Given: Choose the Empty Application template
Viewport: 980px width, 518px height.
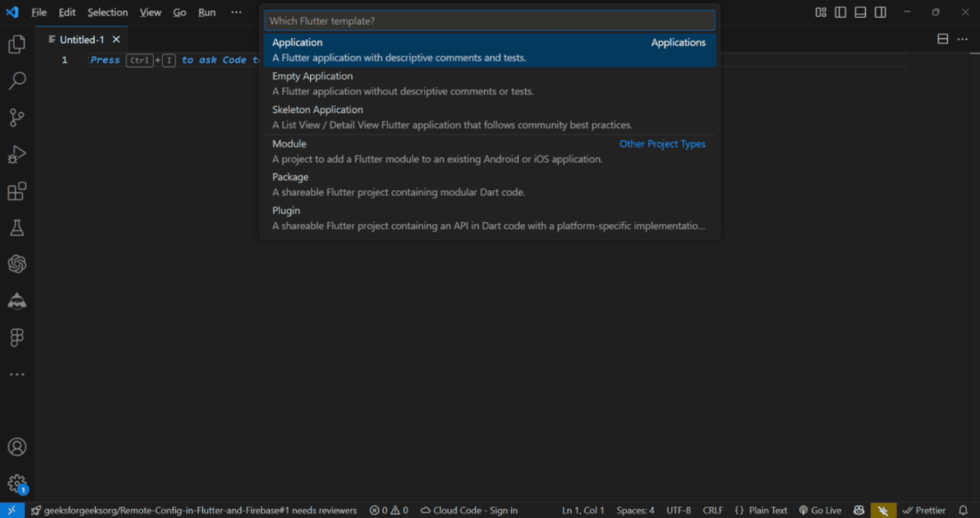Looking at the screenshot, I should point(490,83).
